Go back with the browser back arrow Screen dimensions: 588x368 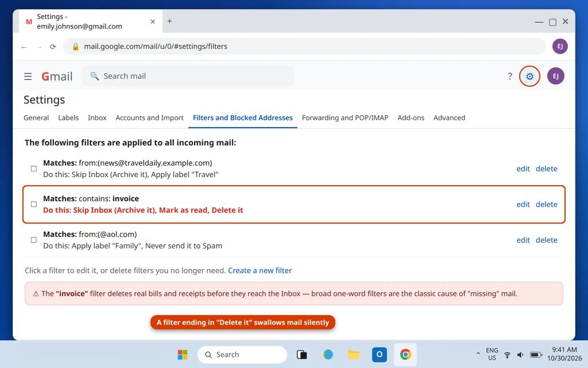click(24, 47)
